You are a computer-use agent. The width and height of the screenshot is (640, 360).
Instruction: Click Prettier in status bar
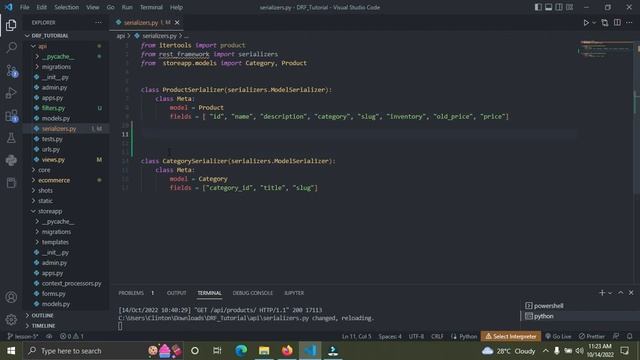tap(591, 336)
